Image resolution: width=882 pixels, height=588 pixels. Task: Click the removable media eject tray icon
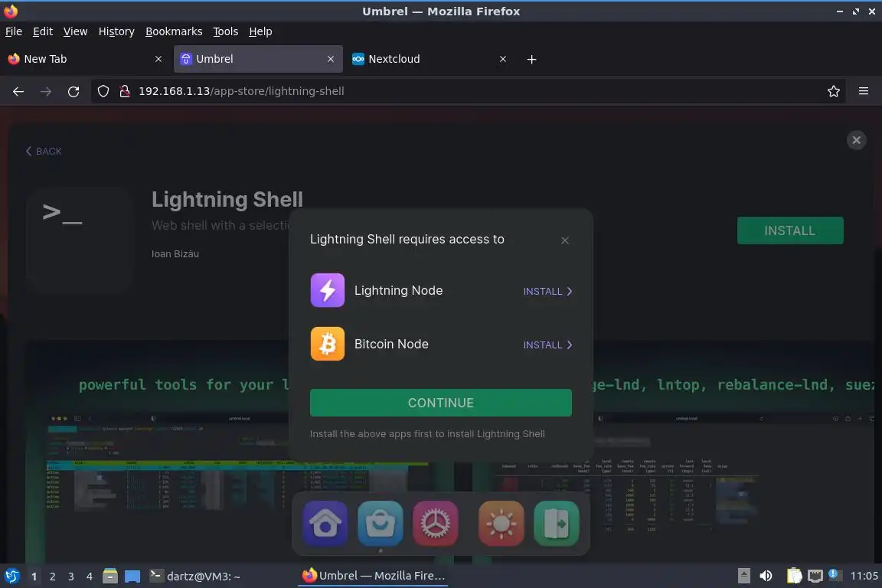tap(743, 576)
